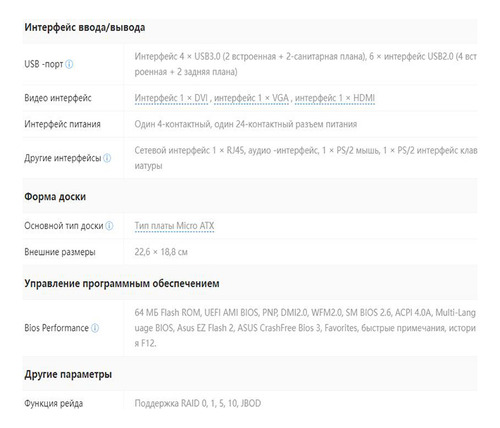Click the Поддержка RAID 0, 1, 5, 10, JBOD value
The image size is (500, 428).
(198, 404)
